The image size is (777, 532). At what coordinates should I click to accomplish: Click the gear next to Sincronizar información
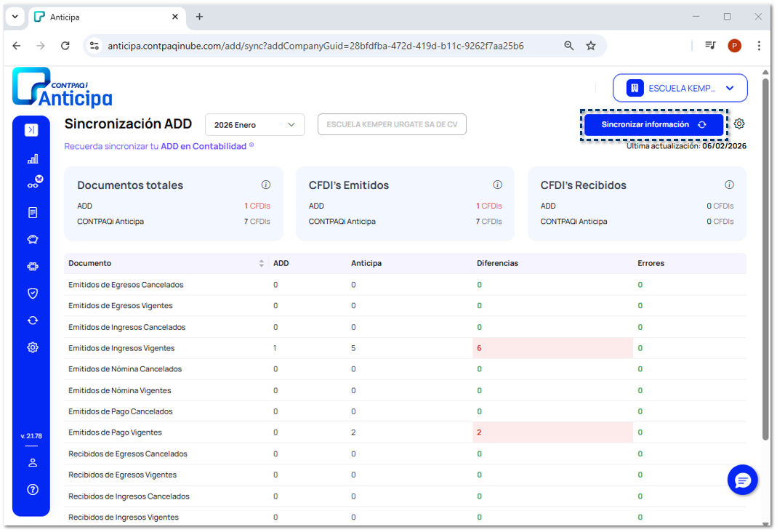tap(739, 124)
